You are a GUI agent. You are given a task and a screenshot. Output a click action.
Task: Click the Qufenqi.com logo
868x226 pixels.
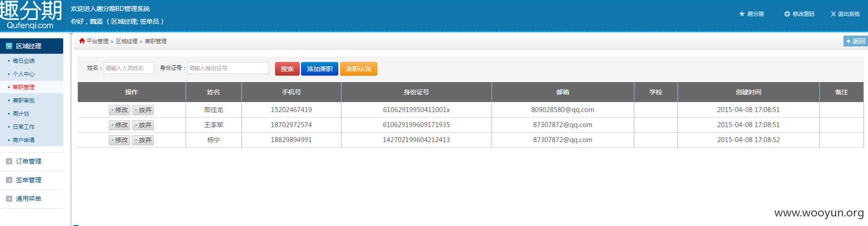click(31, 15)
